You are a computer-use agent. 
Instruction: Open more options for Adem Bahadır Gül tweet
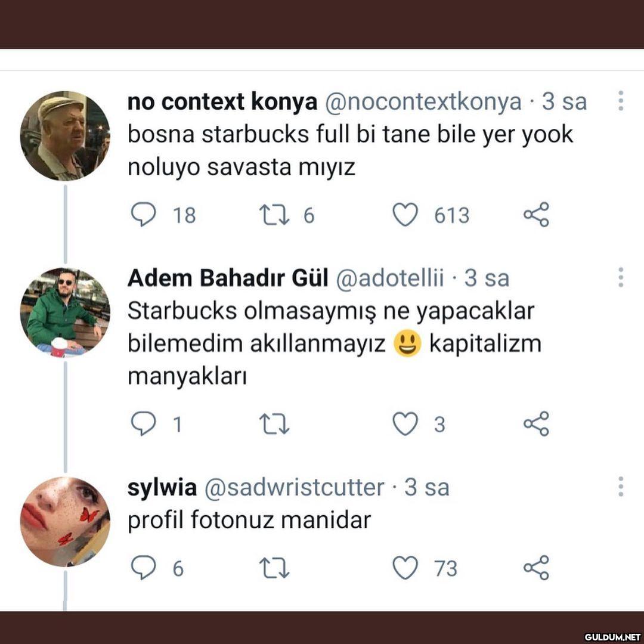[621, 277]
